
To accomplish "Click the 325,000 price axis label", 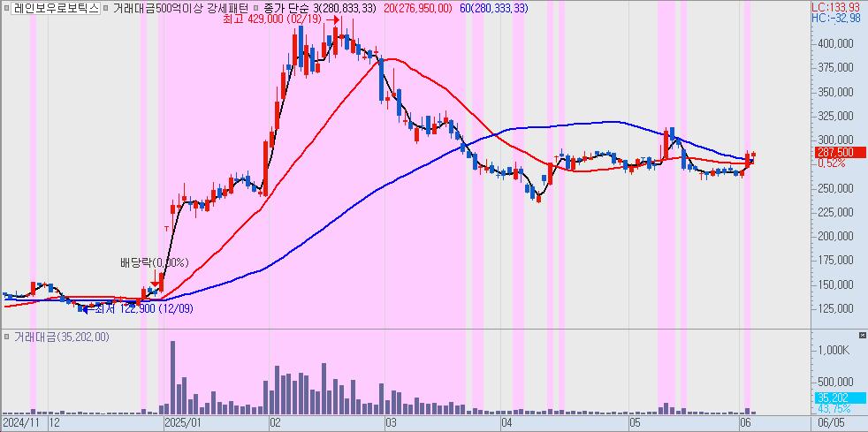I will pos(834,116).
